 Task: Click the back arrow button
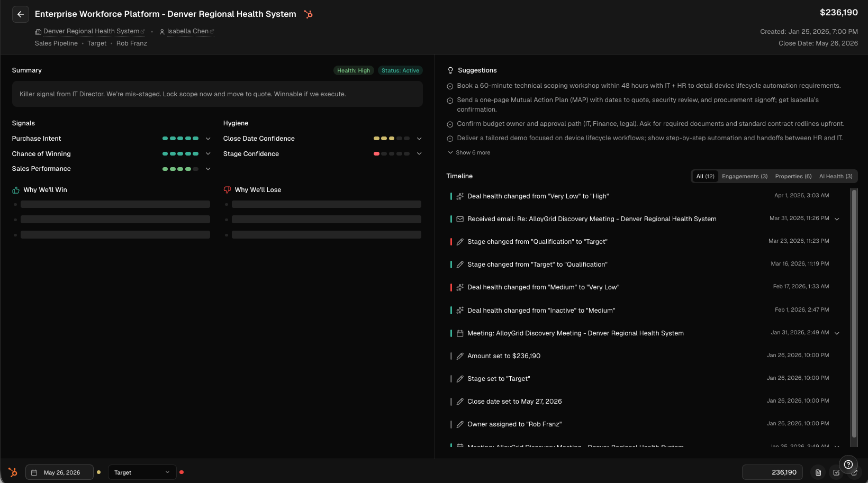pos(21,14)
